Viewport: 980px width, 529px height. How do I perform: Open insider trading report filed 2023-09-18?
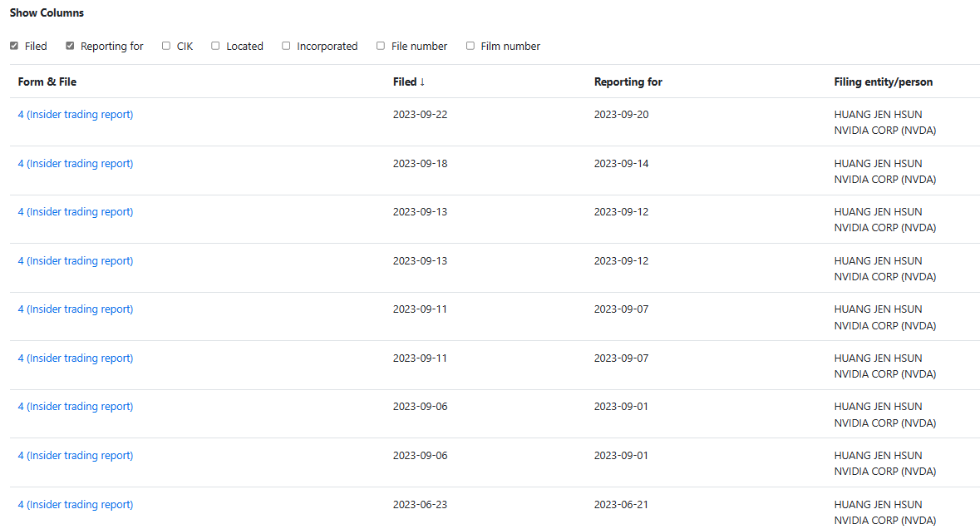(76, 163)
